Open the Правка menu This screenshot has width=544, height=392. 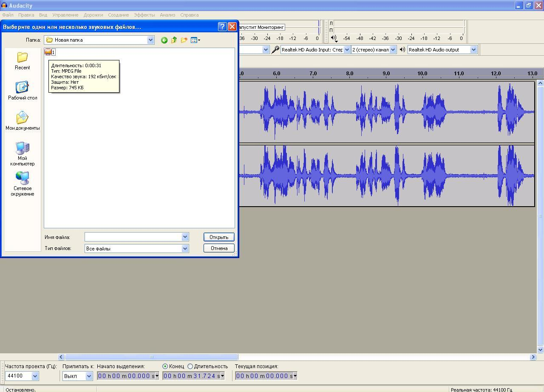click(26, 15)
